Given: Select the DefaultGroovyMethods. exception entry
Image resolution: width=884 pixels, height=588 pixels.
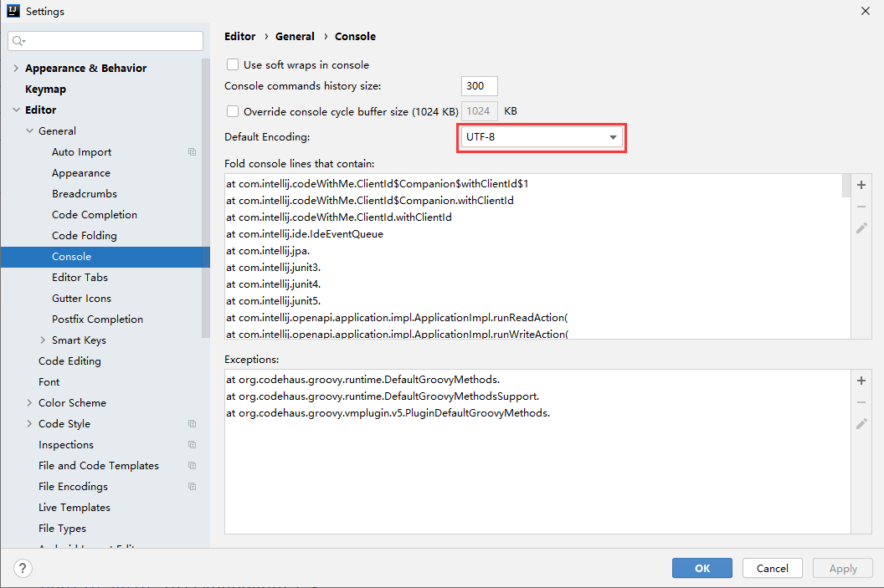Looking at the screenshot, I should (362, 380).
